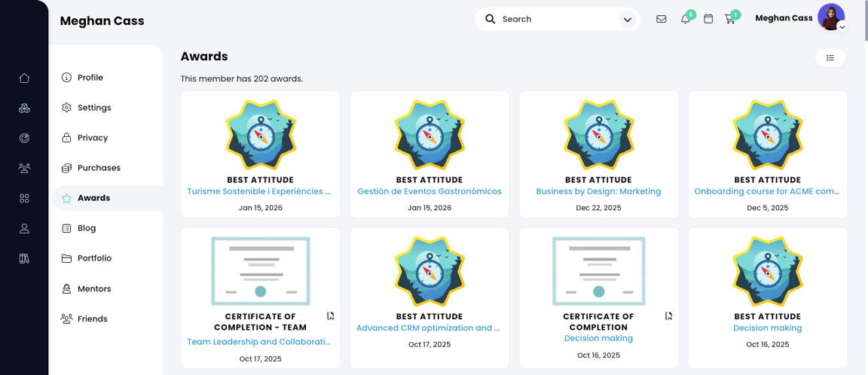Click 'CERTIFICATE OF COMPLETION - TEAM' title
This screenshot has width=868, height=375.
(260, 322)
